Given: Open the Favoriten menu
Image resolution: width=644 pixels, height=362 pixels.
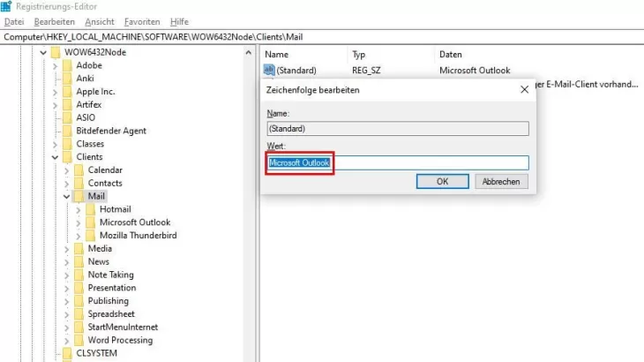Looking at the screenshot, I should [x=142, y=21].
